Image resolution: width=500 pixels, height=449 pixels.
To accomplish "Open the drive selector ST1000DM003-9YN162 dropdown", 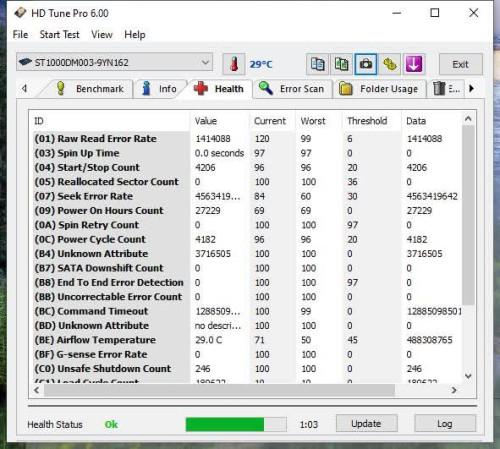I will (114, 62).
